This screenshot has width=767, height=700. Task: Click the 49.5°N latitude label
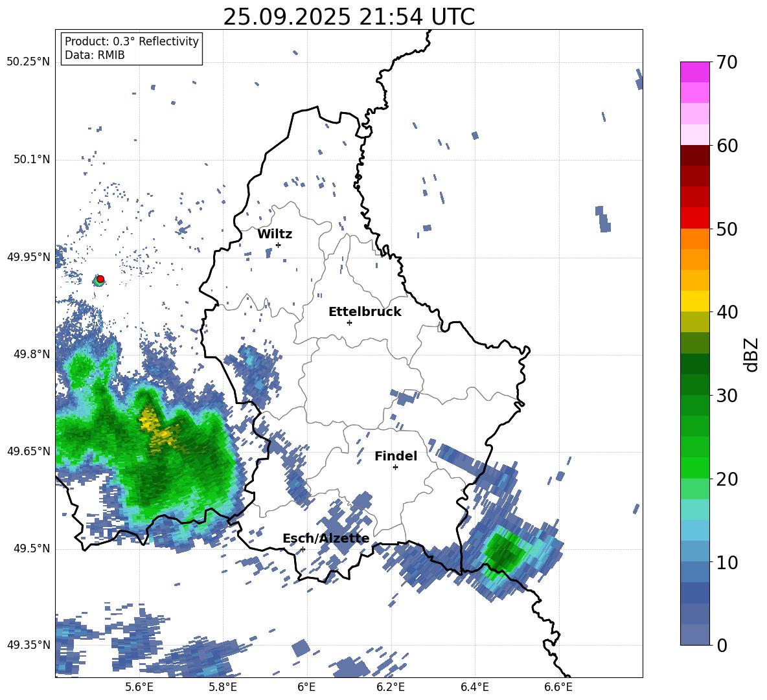31,548
